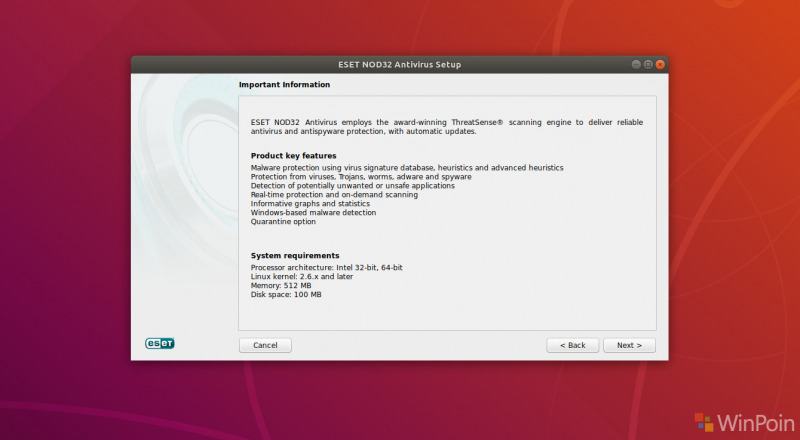
Task: Click the Quarantine option line
Action: [283, 222]
